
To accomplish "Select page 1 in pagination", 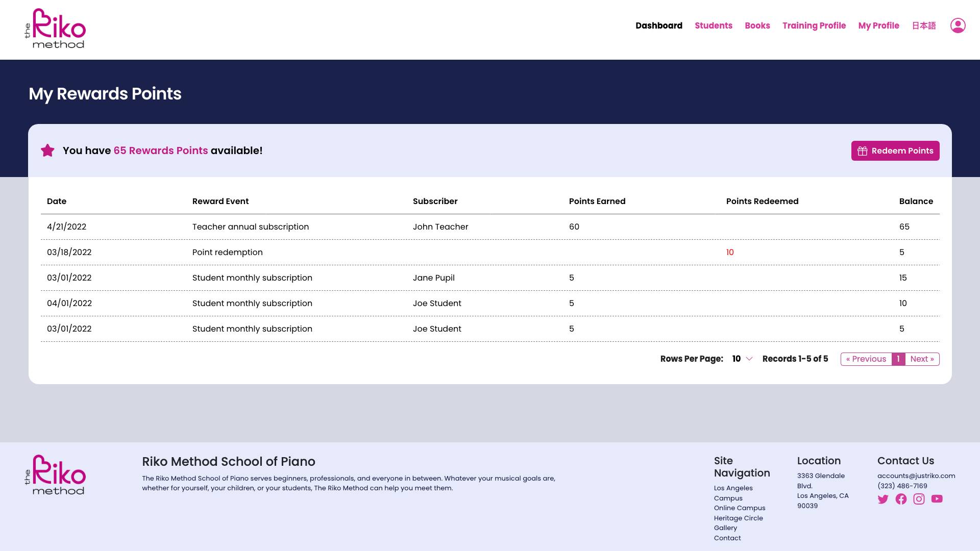I will coord(898,359).
